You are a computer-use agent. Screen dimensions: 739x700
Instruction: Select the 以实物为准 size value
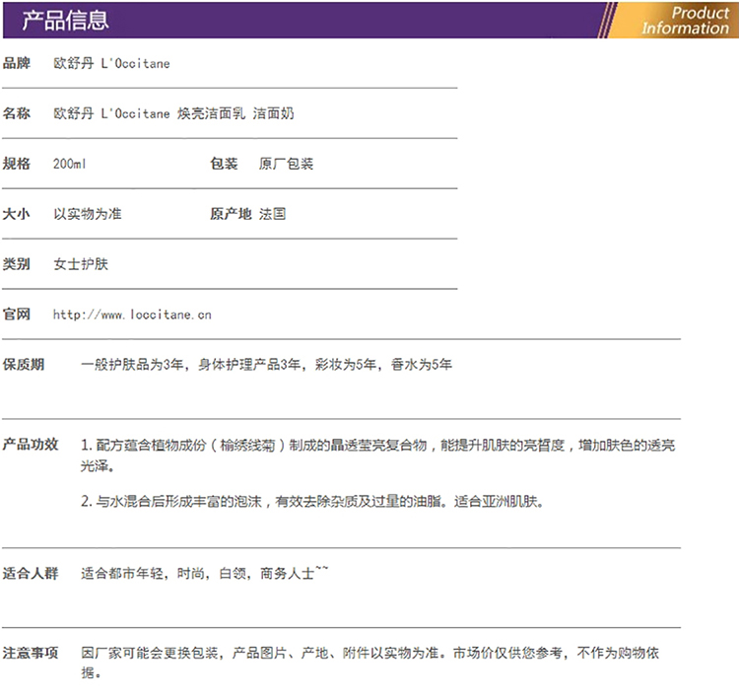click(x=88, y=214)
